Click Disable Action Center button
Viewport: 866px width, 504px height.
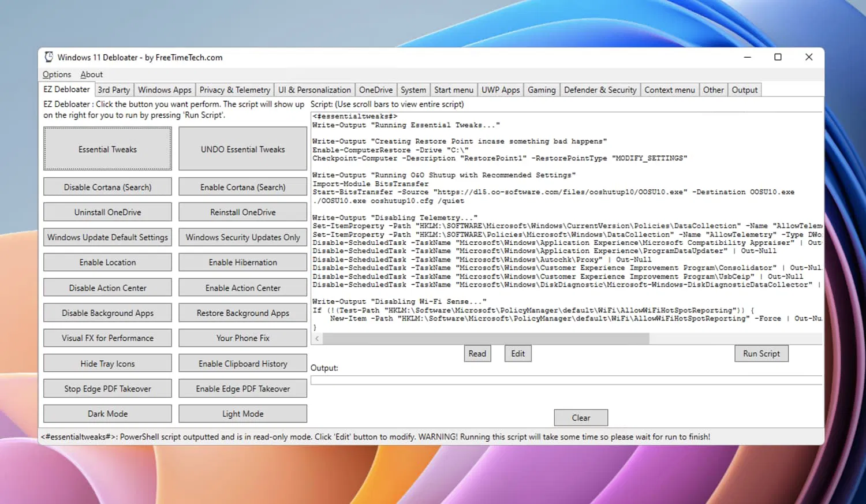(107, 288)
